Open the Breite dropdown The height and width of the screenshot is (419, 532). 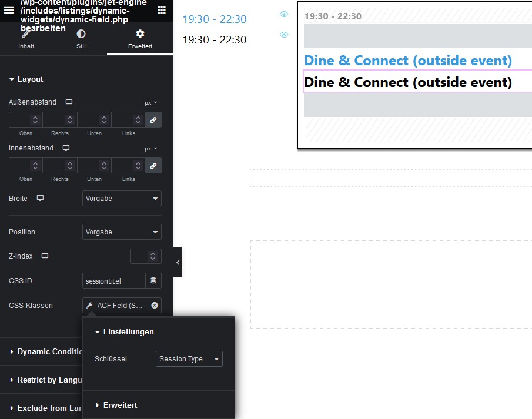[122, 199]
